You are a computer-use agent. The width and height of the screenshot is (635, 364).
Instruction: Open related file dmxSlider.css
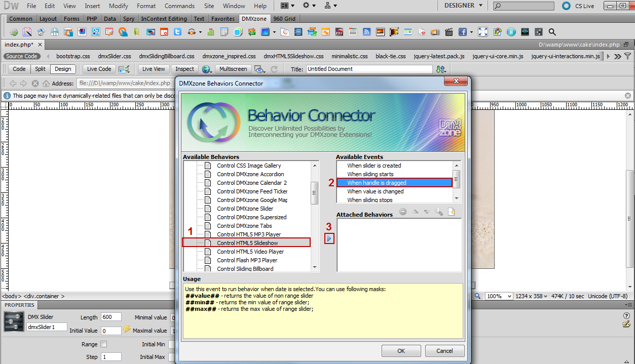(x=115, y=56)
